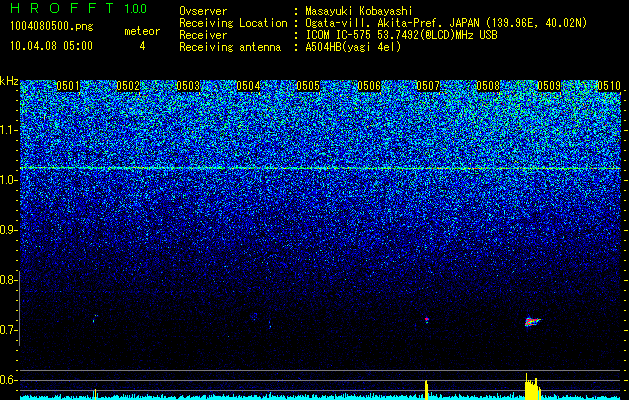Click the HROFFT program title text
The width and height of the screenshot is (629, 400).
(62, 9)
